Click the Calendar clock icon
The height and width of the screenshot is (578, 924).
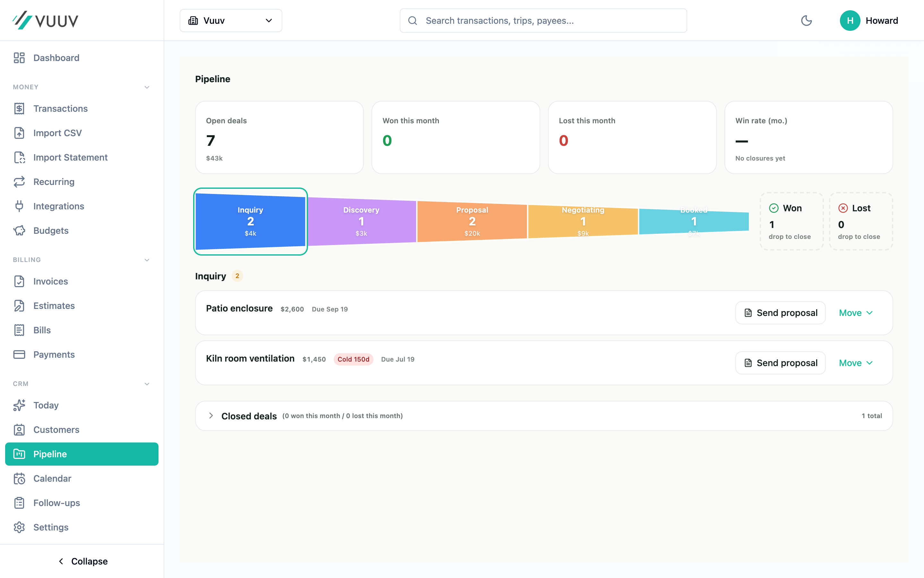19,478
